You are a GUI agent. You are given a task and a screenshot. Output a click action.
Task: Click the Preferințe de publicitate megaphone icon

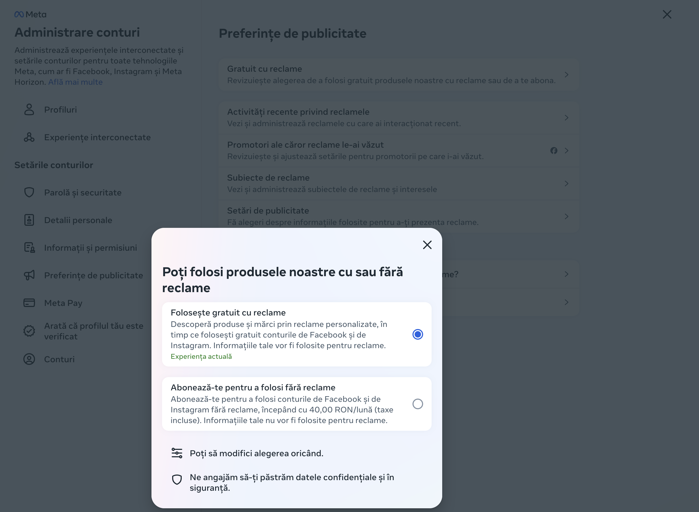29,275
